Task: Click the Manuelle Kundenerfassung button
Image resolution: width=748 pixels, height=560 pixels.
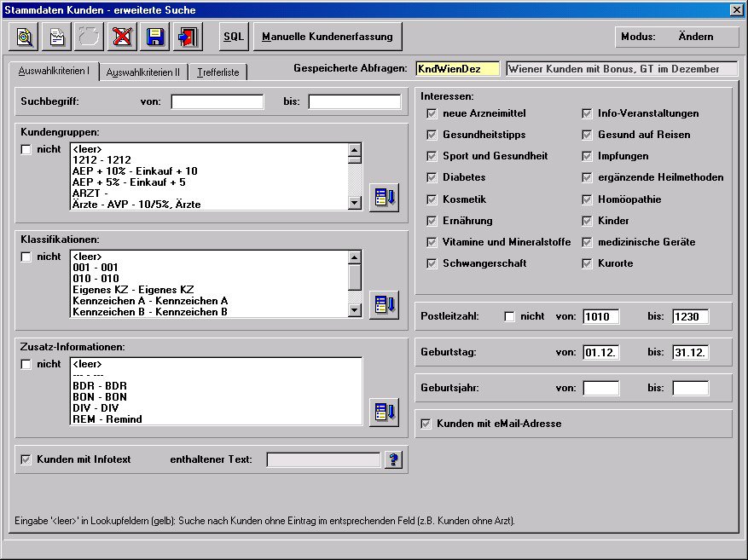Action: click(328, 37)
